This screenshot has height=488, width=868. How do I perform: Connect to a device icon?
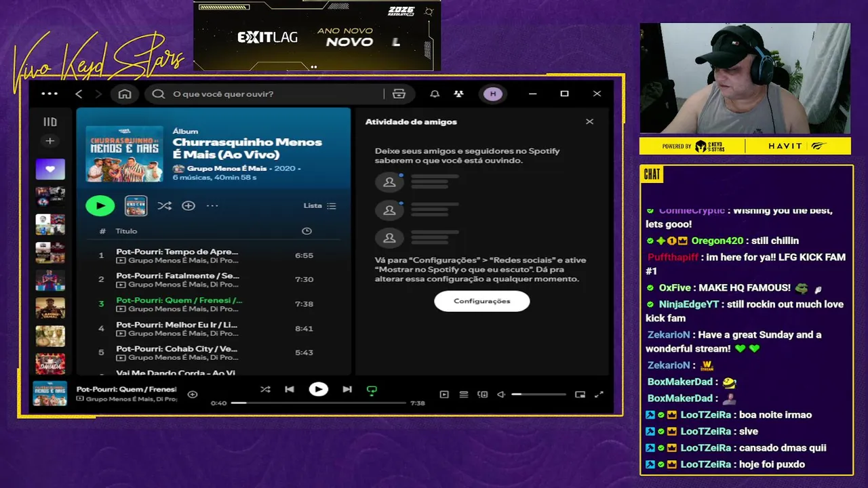(483, 394)
